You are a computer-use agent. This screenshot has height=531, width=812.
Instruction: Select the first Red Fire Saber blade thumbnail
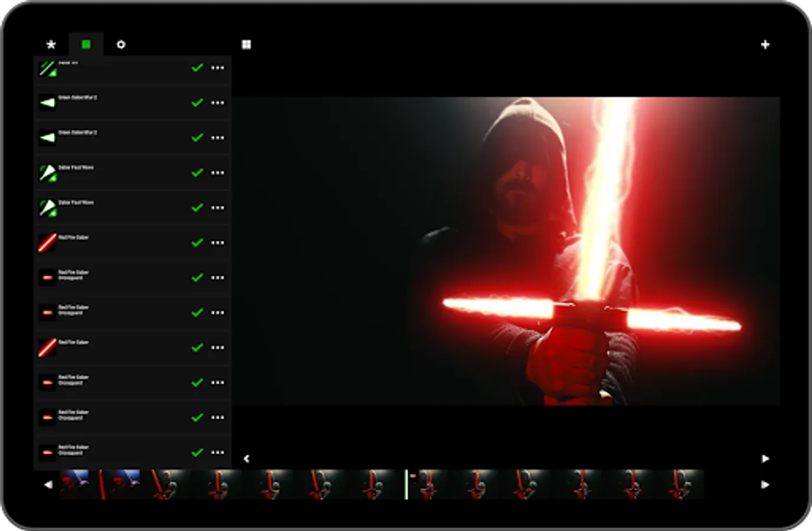tap(48, 242)
